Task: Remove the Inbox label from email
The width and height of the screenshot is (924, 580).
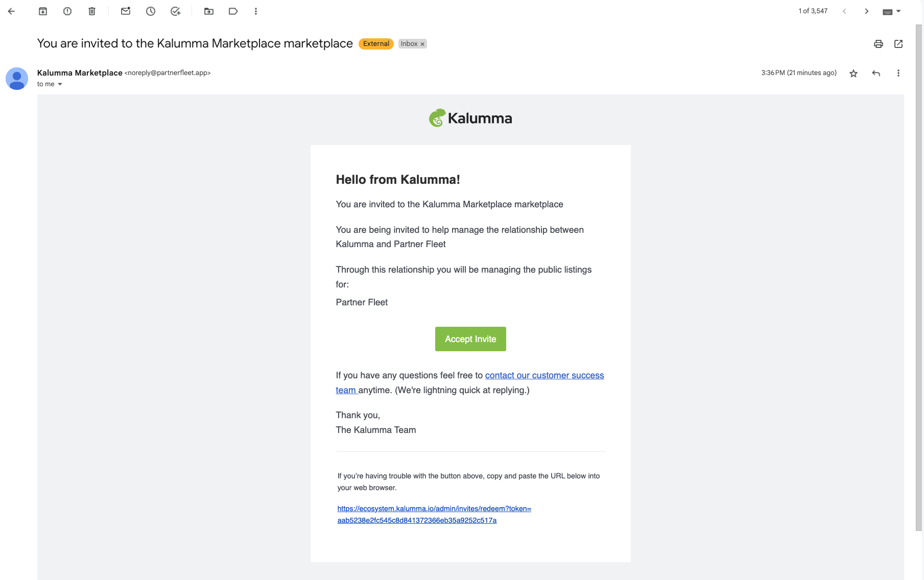Action: (422, 44)
